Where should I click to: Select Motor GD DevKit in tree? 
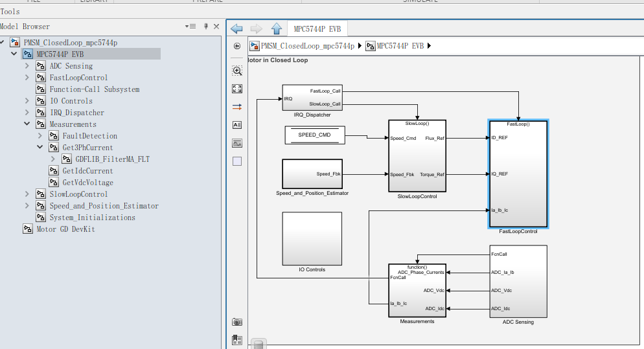[x=65, y=229]
